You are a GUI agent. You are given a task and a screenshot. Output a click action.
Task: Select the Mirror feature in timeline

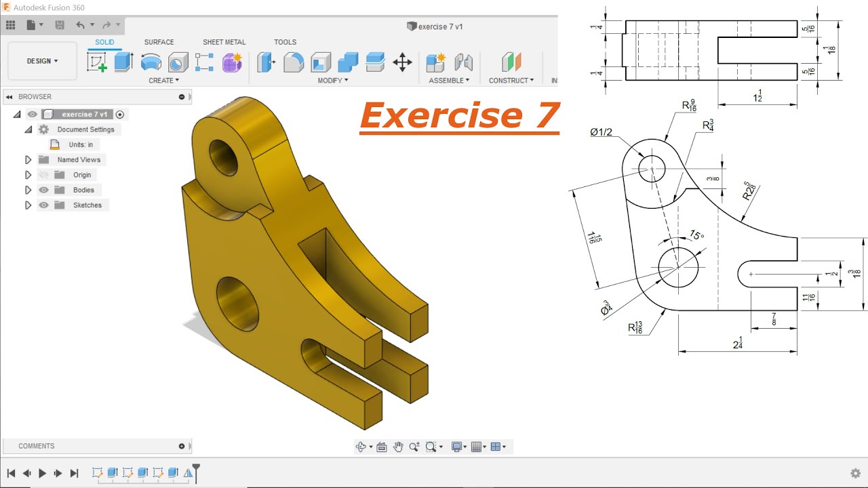pyautogui.click(x=188, y=472)
